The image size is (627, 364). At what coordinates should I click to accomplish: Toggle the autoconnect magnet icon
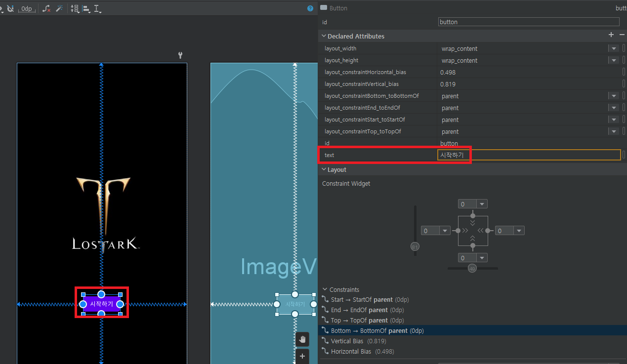click(x=10, y=8)
